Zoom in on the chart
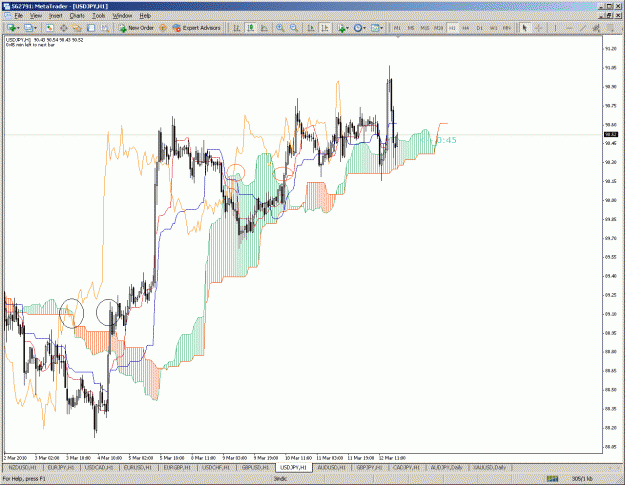Viewport: 625px width, 485px height. pyautogui.click(x=280, y=28)
